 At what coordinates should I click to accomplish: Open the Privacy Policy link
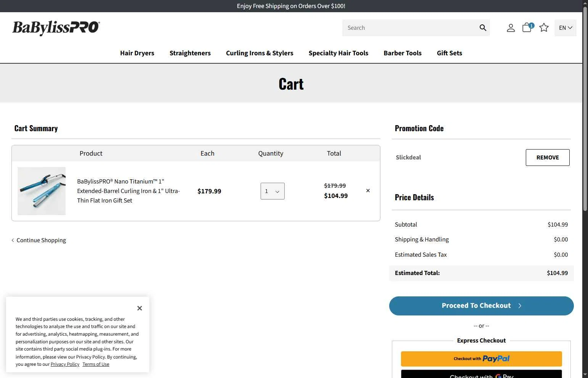pos(65,364)
